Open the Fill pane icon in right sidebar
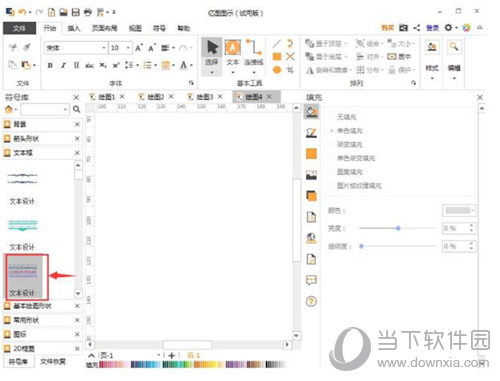Viewport: 500px width, 381px height. coord(311,112)
